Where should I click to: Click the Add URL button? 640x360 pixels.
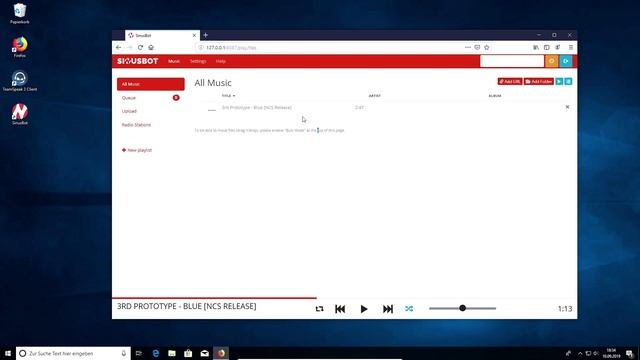[510, 82]
